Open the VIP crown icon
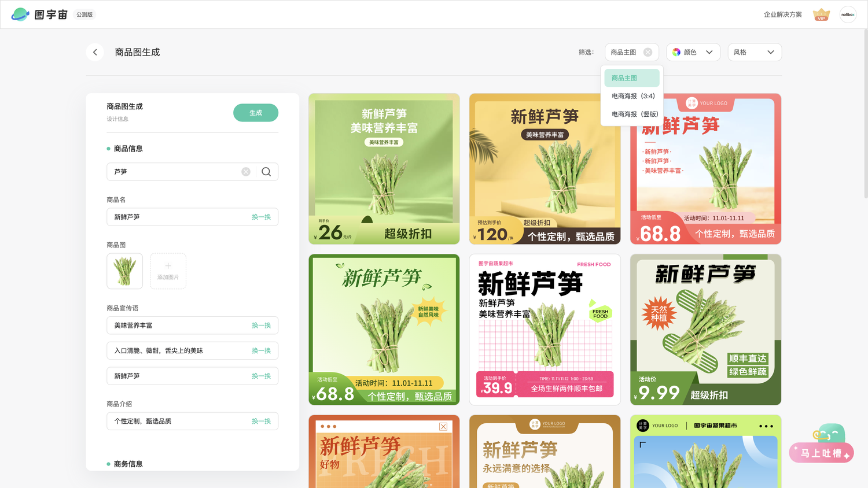This screenshot has width=868, height=488. click(821, 14)
